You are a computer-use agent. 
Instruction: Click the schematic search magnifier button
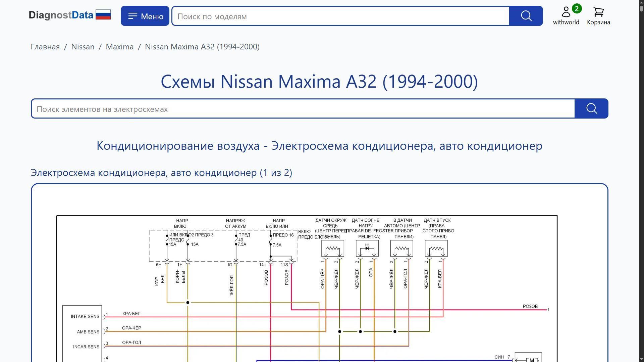pyautogui.click(x=591, y=108)
